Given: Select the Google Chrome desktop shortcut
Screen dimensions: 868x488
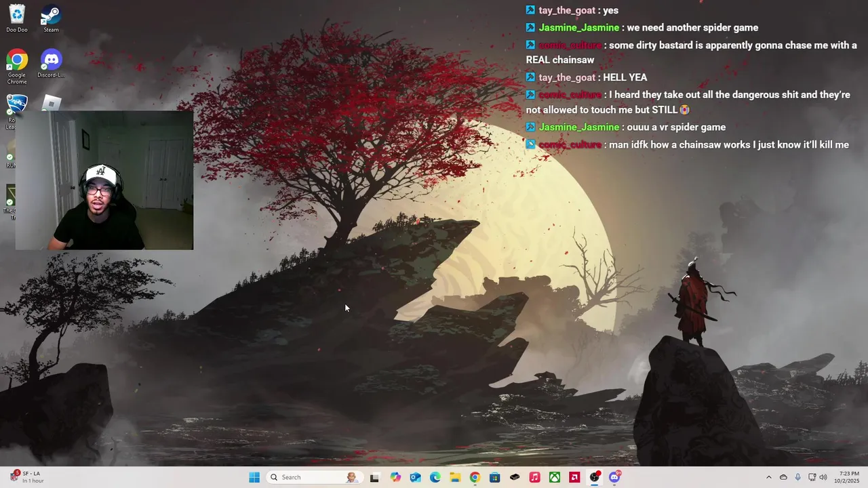Looking at the screenshot, I should [x=17, y=67].
